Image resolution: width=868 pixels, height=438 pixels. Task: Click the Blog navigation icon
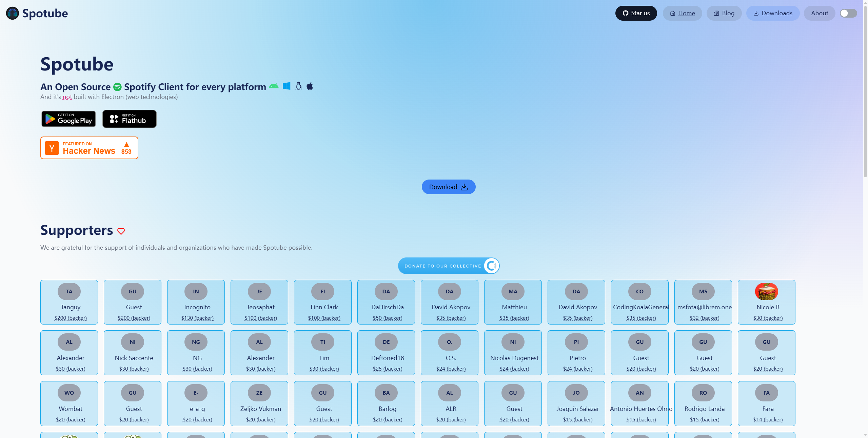coord(716,13)
